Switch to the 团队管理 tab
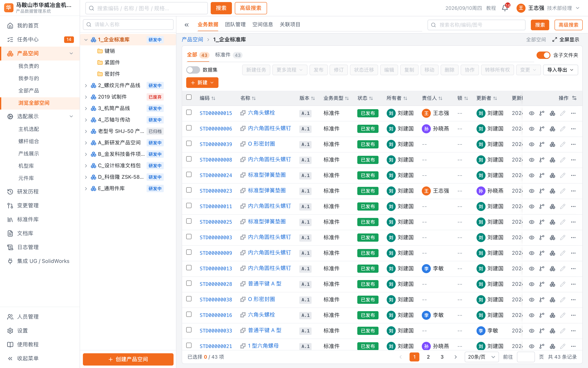The width and height of the screenshot is (588, 368). pos(235,24)
